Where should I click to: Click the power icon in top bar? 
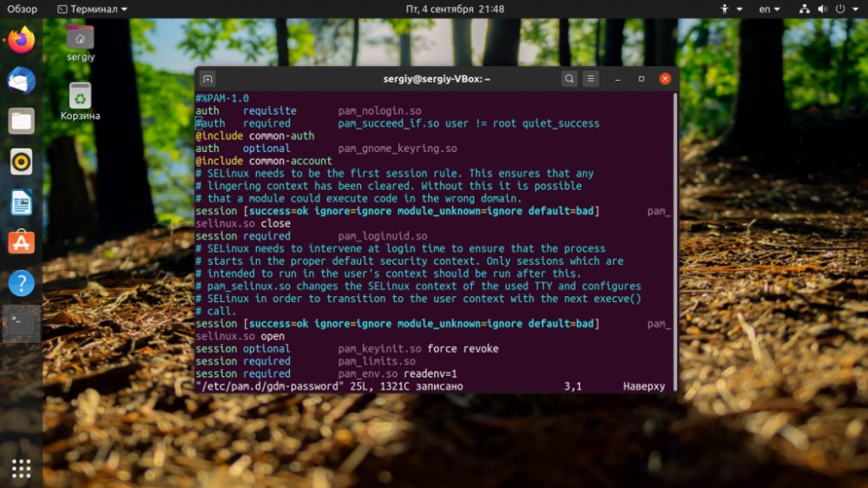[840, 9]
